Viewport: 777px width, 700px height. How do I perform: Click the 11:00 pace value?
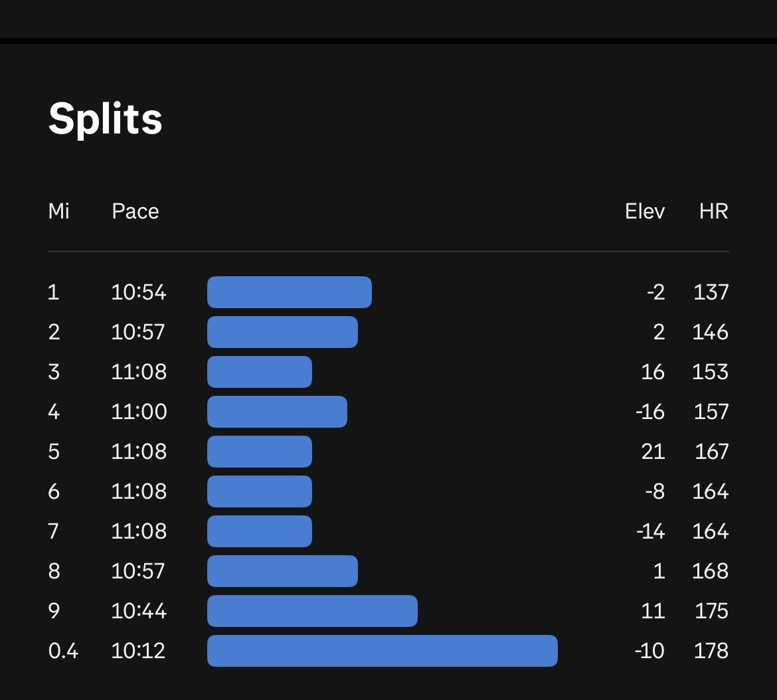(x=138, y=412)
